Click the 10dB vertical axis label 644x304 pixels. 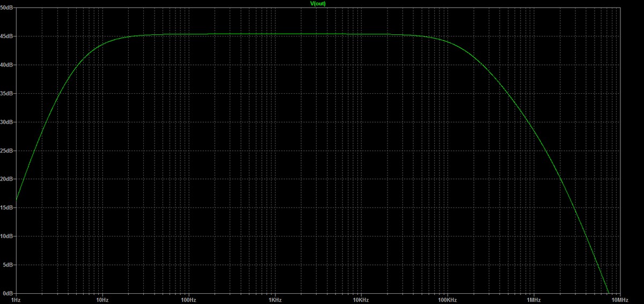click(x=7, y=236)
